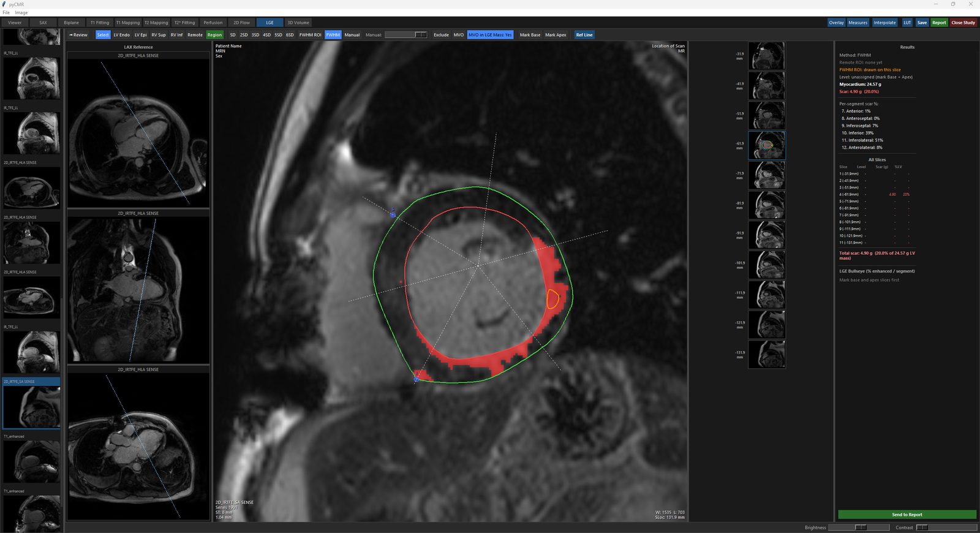Switch to the Perfusion tab
This screenshot has height=533, width=980.
(x=213, y=23)
